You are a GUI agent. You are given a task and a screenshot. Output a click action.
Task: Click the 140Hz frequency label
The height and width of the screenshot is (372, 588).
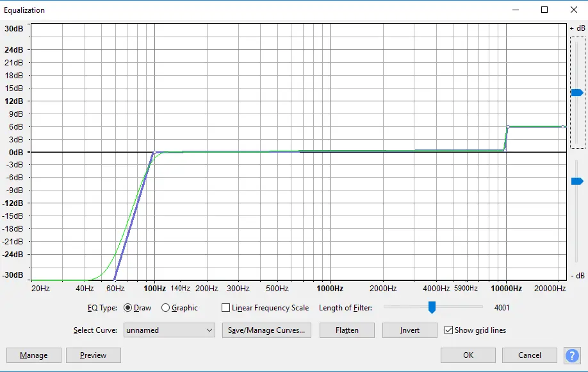tap(181, 288)
